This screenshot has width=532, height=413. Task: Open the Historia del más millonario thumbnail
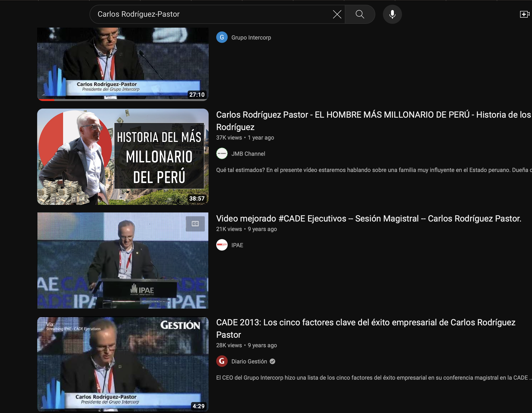(123, 157)
